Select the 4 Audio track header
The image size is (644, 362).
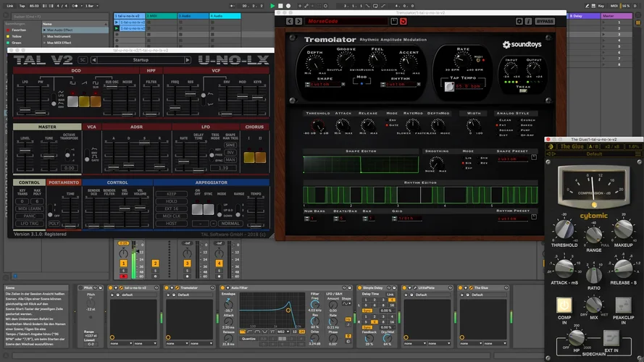click(x=225, y=16)
